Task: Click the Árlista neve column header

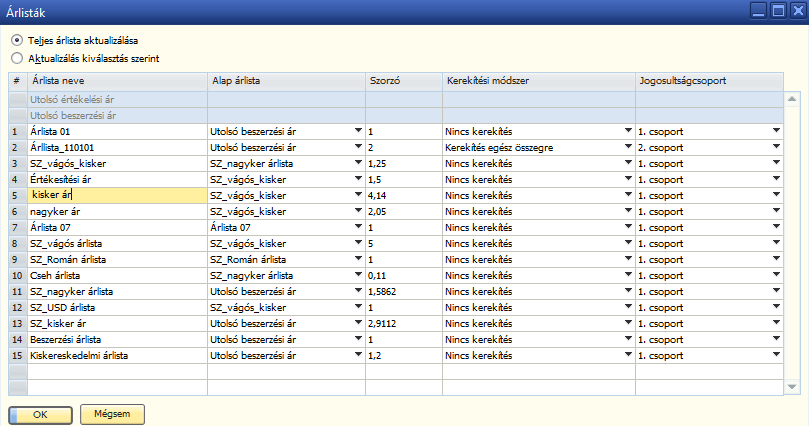Action: 118,81
